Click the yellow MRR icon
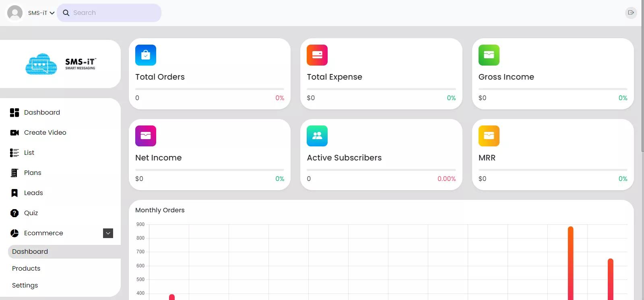This screenshot has height=300, width=644. tap(489, 136)
